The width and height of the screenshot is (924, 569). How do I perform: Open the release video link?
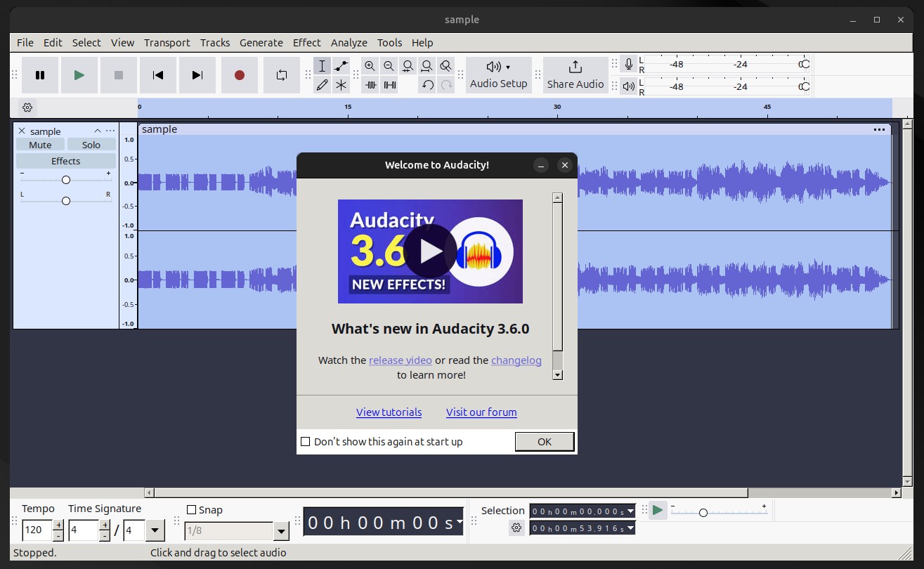click(401, 360)
